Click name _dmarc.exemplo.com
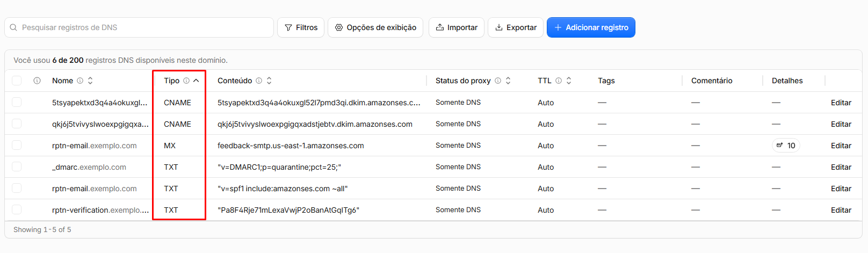This screenshot has width=868, height=253. (89, 167)
